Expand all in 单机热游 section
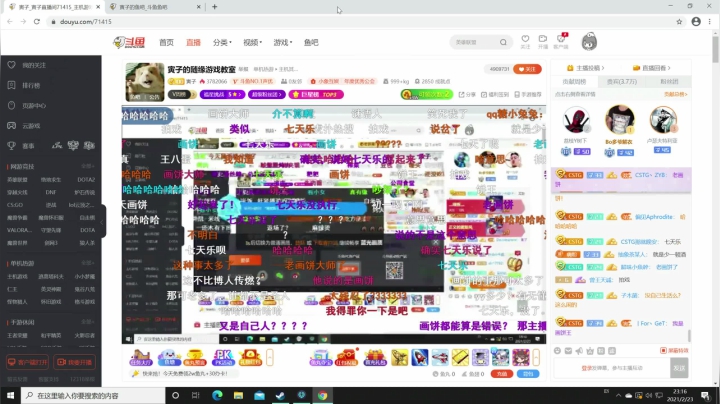 tap(87, 263)
